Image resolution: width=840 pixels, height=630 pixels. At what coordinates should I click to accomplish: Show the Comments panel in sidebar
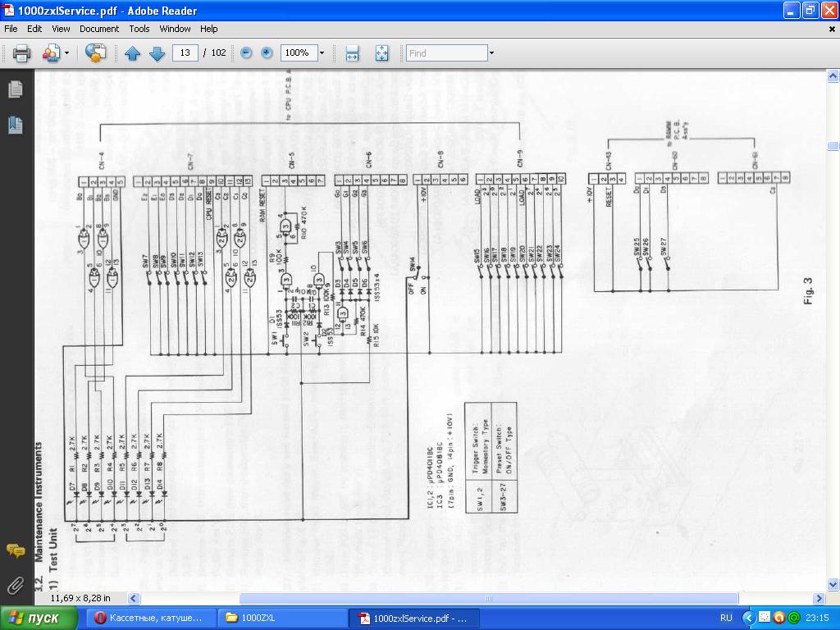click(x=15, y=550)
